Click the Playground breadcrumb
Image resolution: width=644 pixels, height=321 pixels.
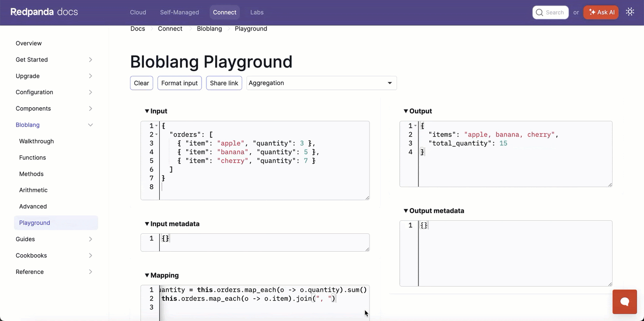pos(251,29)
